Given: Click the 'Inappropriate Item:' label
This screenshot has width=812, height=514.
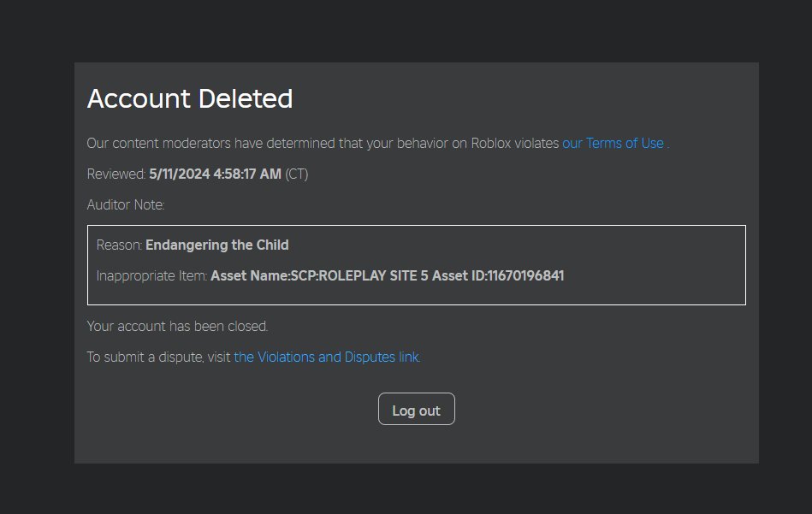Looking at the screenshot, I should coord(151,276).
